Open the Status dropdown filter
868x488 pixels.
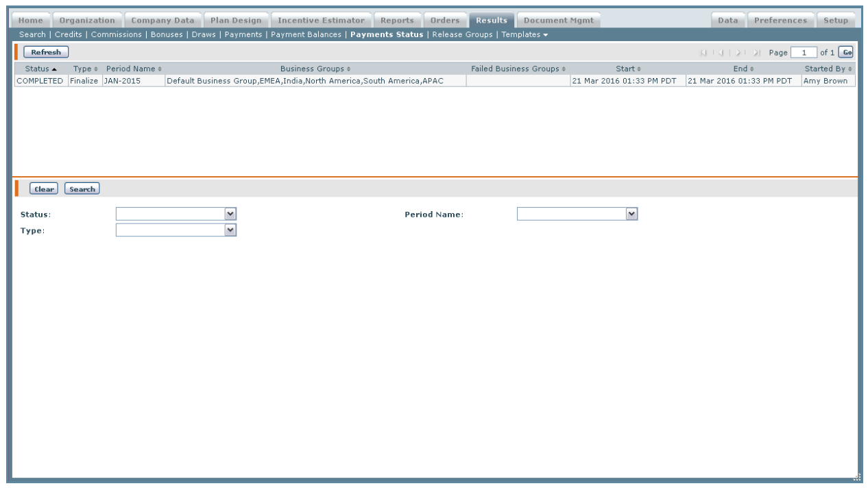pyautogui.click(x=230, y=215)
